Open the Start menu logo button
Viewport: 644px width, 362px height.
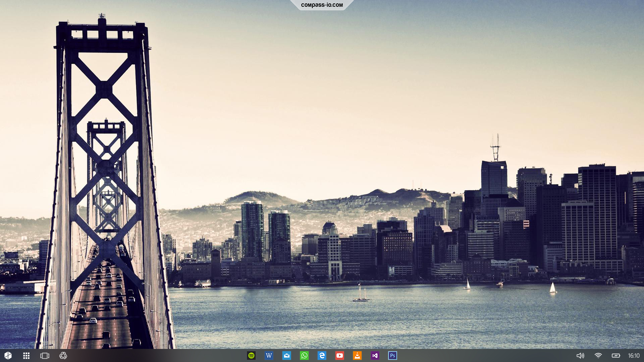point(8,356)
